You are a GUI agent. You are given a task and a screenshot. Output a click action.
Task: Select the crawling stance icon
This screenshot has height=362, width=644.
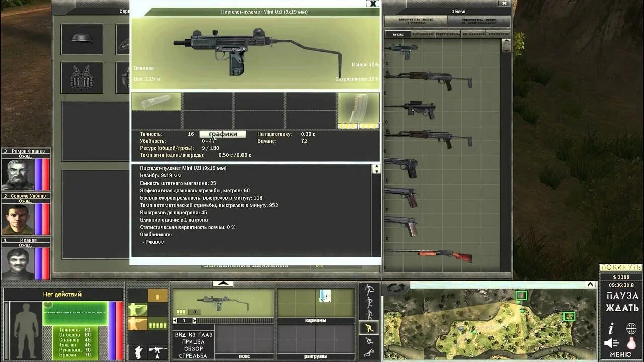(x=369, y=341)
